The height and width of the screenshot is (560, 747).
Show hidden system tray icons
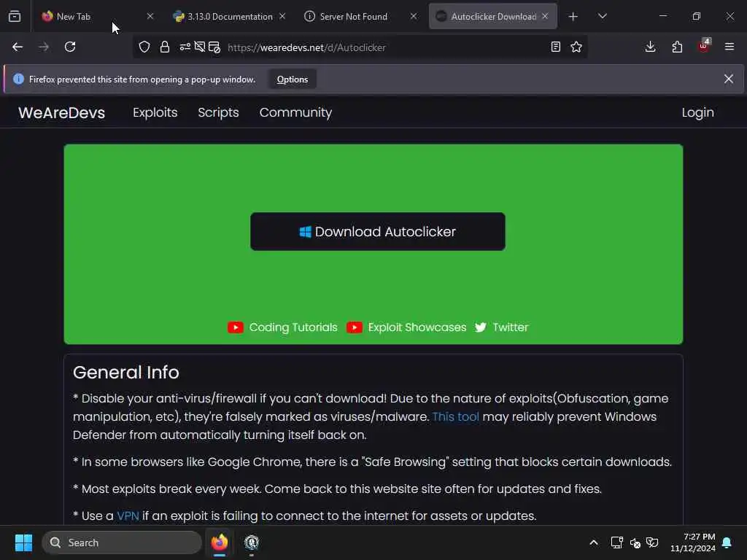coord(594,542)
